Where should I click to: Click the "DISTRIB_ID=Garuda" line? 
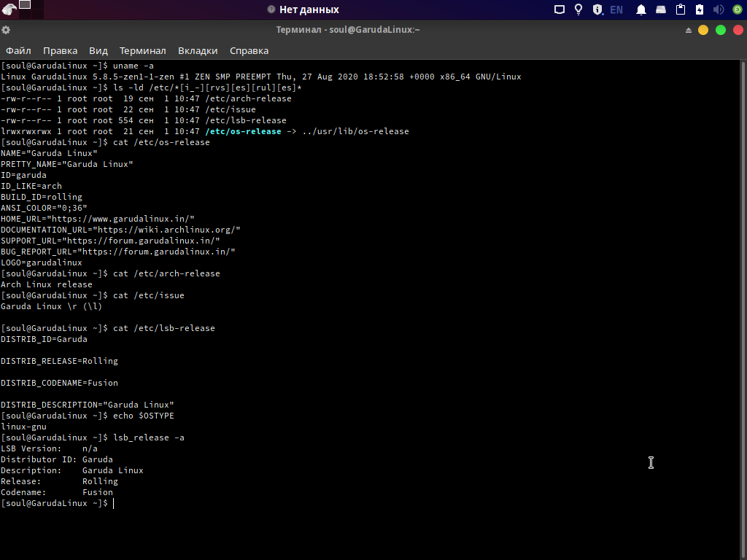(x=44, y=340)
